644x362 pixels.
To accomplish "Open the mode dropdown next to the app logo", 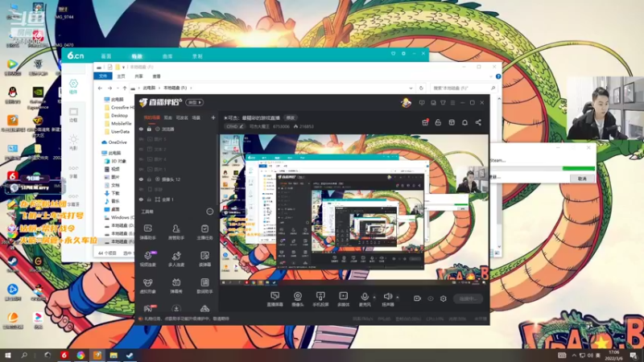I will point(194,102).
